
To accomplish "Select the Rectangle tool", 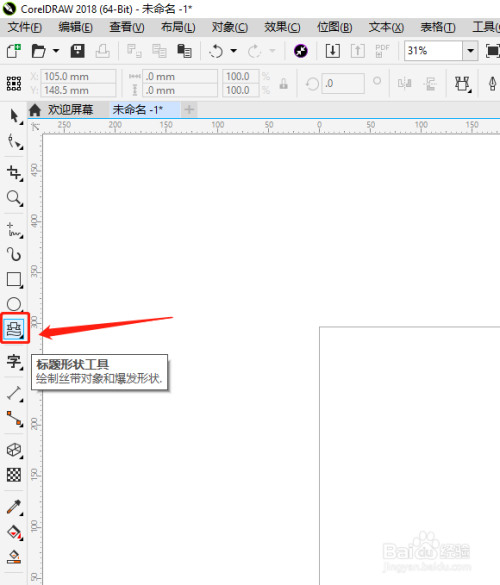I will [14, 279].
